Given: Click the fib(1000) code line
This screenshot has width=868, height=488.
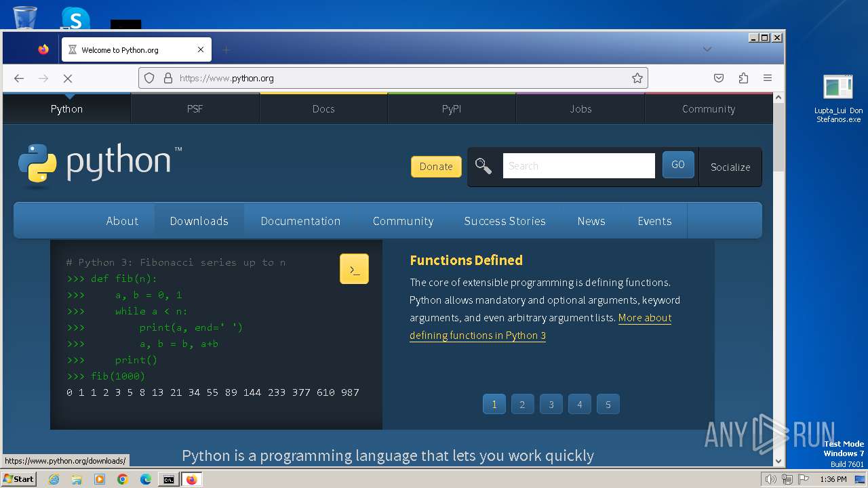Looking at the screenshot, I should (106, 376).
